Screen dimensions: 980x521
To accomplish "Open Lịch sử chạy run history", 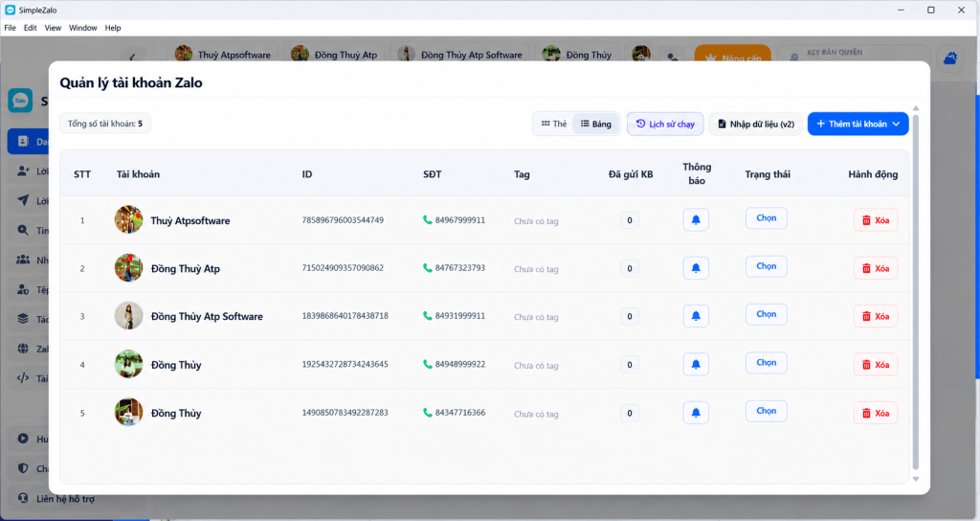I will click(x=665, y=124).
